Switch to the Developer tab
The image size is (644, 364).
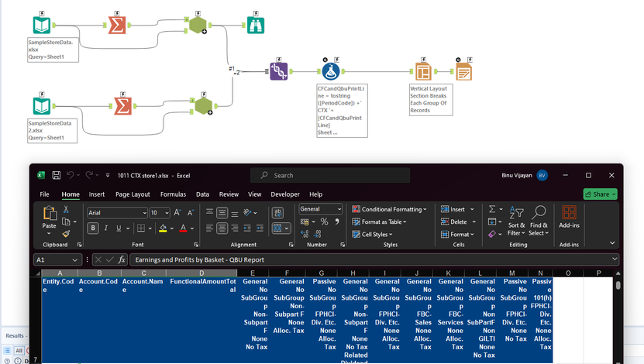coord(285,194)
